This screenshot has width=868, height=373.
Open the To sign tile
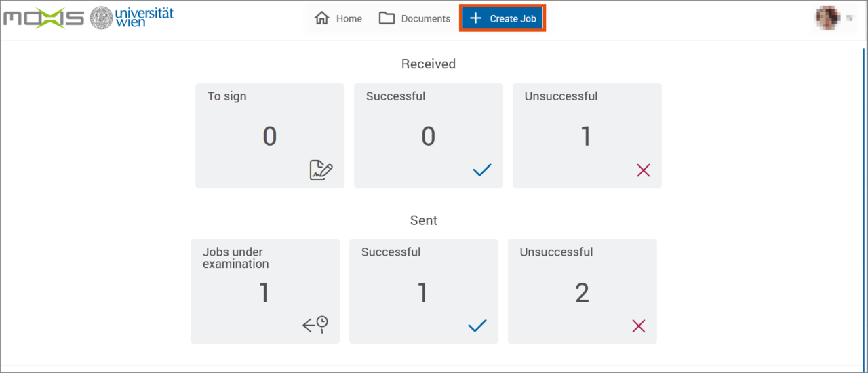tap(270, 136)
